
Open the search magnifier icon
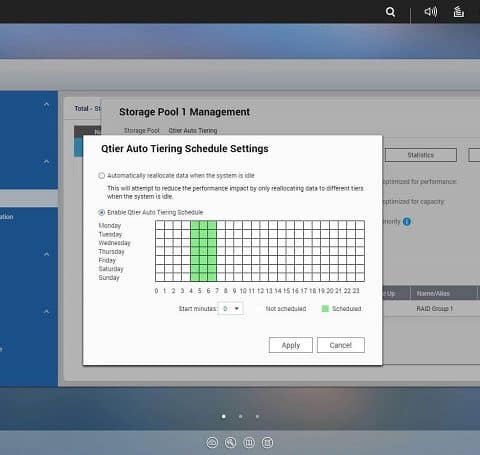pyautogui.click(x=390, y=12)
